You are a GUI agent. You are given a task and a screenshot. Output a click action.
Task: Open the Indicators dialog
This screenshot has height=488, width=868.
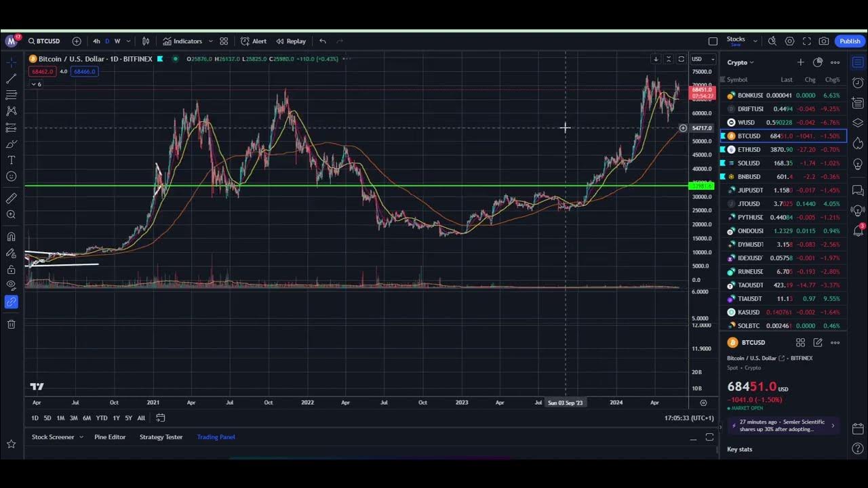182,41
